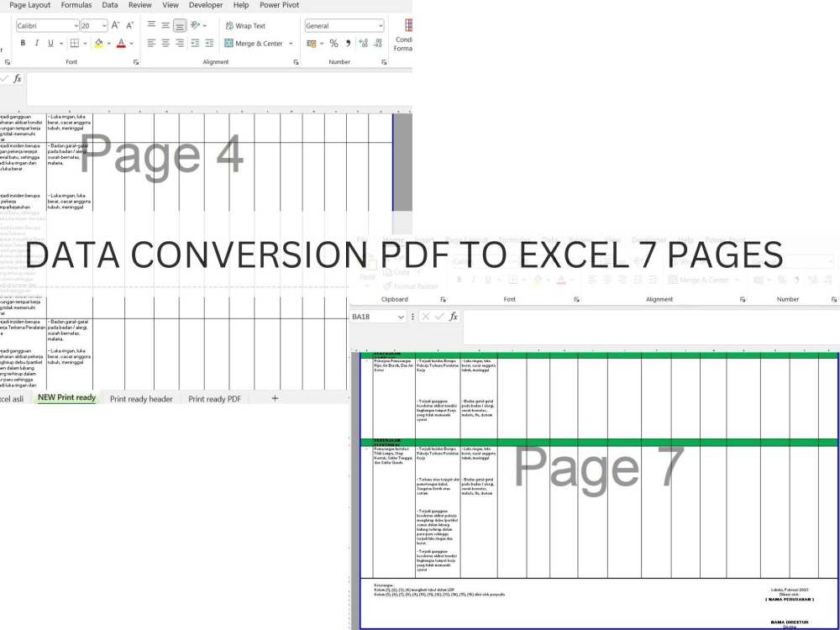
Task: Open Alignment settings launcher in upper ribbon
Action: pyautogui.click(x=296, y=62)
